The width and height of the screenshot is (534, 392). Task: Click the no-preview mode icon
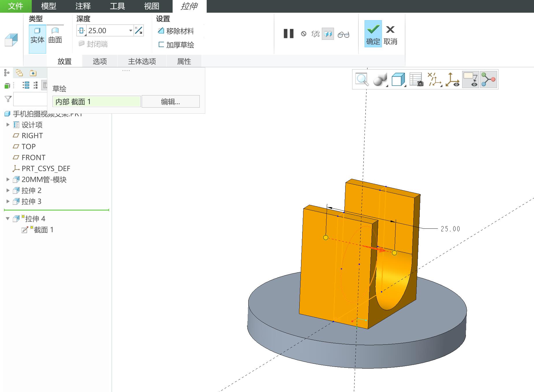coord(304,34)
